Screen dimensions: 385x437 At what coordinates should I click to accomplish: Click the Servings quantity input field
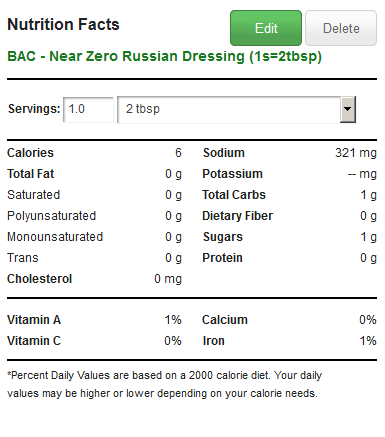(x=88, y=109)
